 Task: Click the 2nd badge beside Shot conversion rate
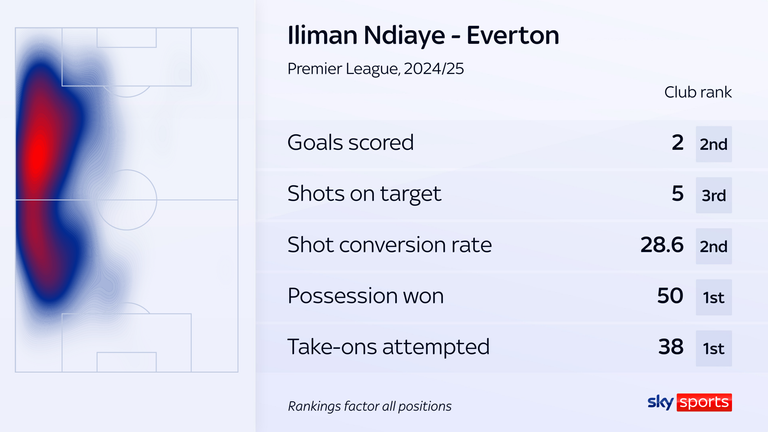(714, 246)
